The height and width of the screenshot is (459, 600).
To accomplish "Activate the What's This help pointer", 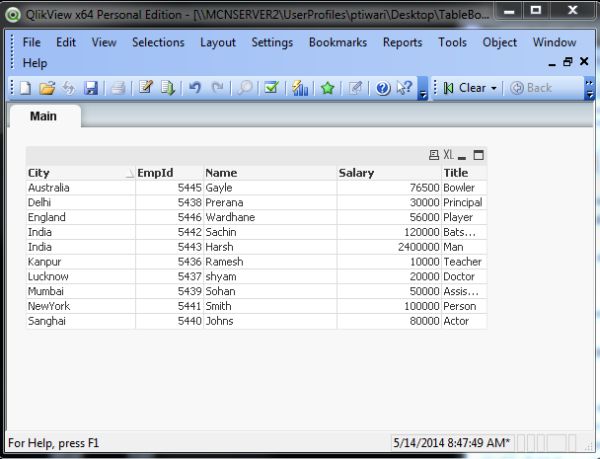I will [404, 88].
